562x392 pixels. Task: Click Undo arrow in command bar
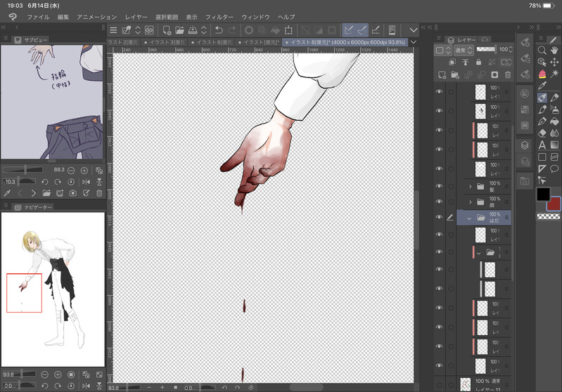click(219, 30)
